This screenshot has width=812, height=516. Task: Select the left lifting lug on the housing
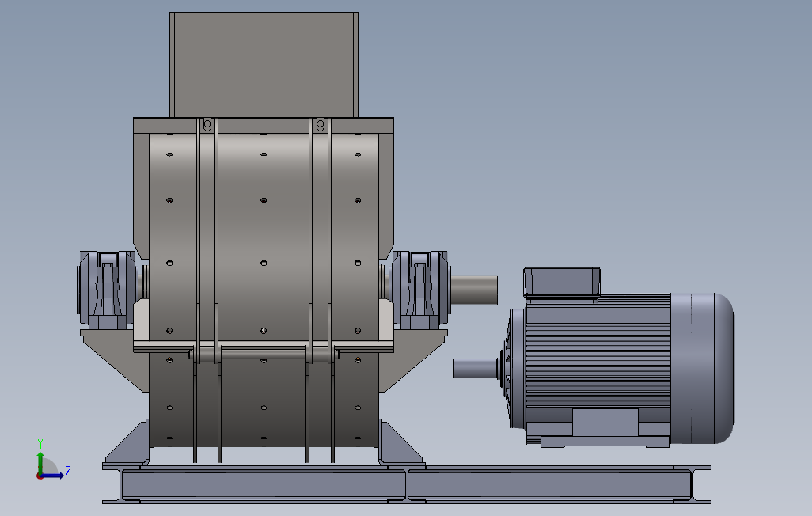click(x=207, y=125)
